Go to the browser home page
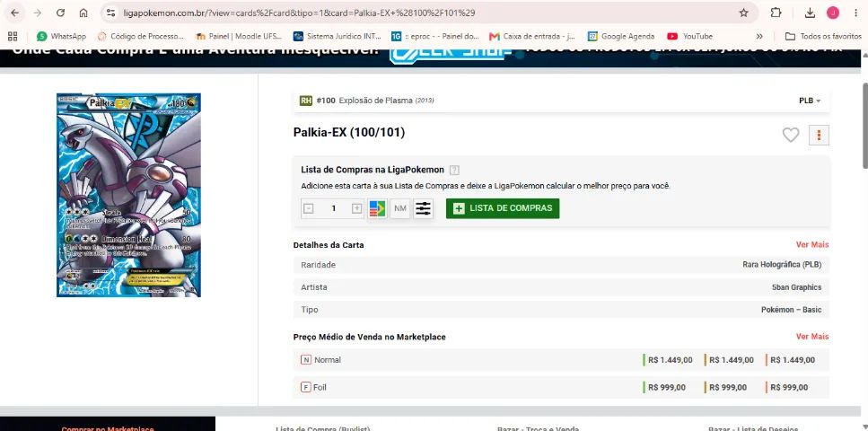 (x=83, y=13)
